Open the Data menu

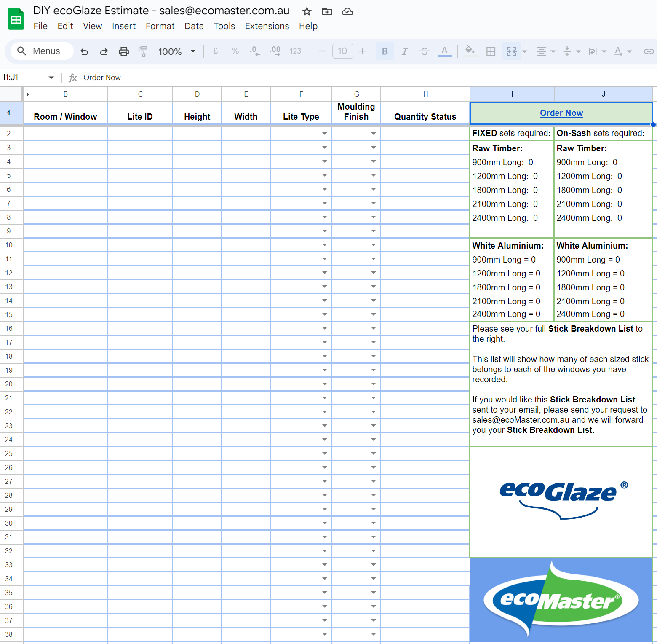tap(194, 26)
